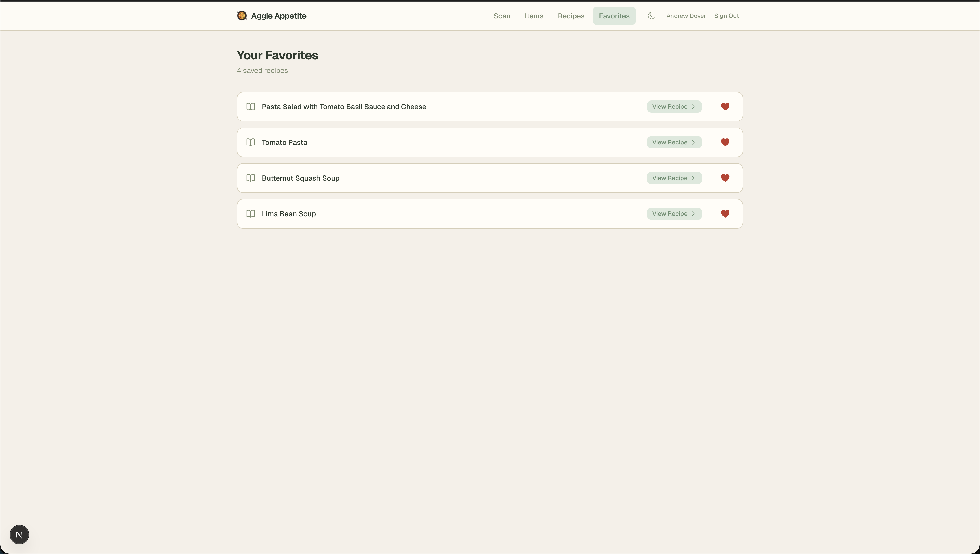Navigate to the Recipes tab

click(571, 16)
